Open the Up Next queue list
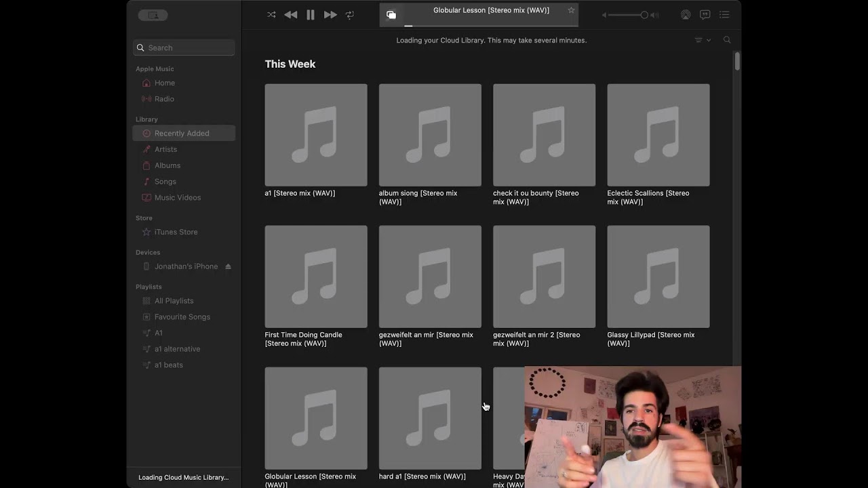The width and height of the screenshot is (868, 488). point(724,15)
